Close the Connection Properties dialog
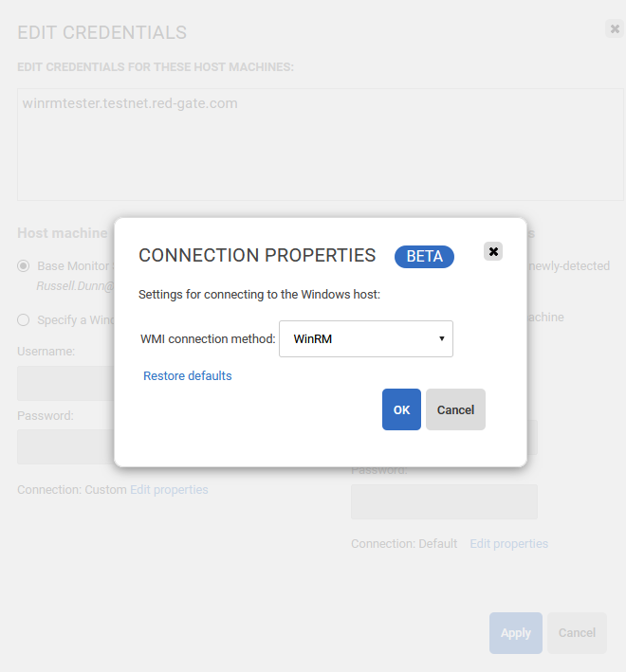The height and width of the screenshot is (672, 626). (493, 251)
